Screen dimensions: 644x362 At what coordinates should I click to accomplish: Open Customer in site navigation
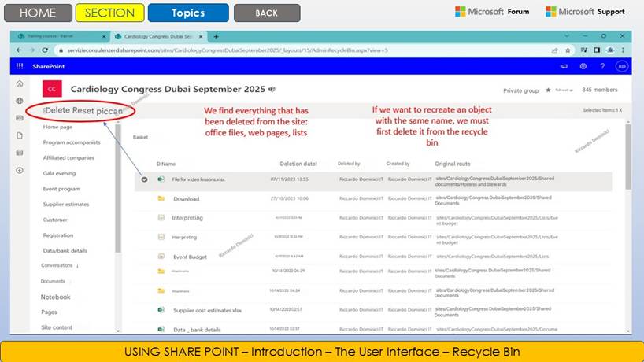(x=55, y=220)
